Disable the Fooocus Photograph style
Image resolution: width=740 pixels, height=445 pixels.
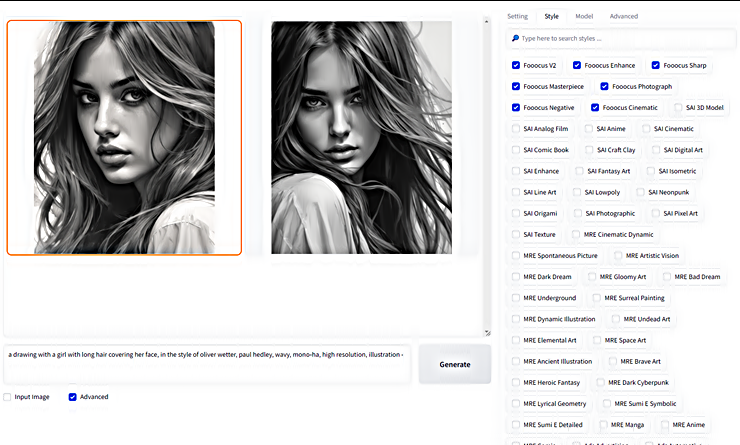point(604,86)
